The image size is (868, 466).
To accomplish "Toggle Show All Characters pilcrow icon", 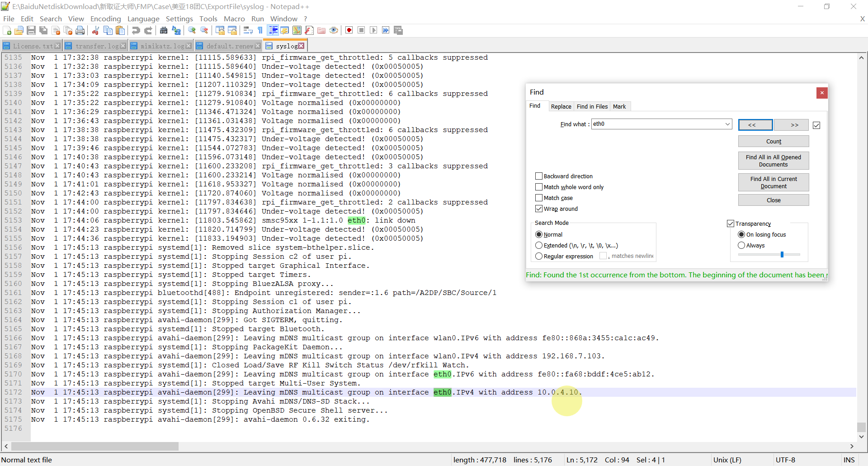I will [x=260, y=30].
